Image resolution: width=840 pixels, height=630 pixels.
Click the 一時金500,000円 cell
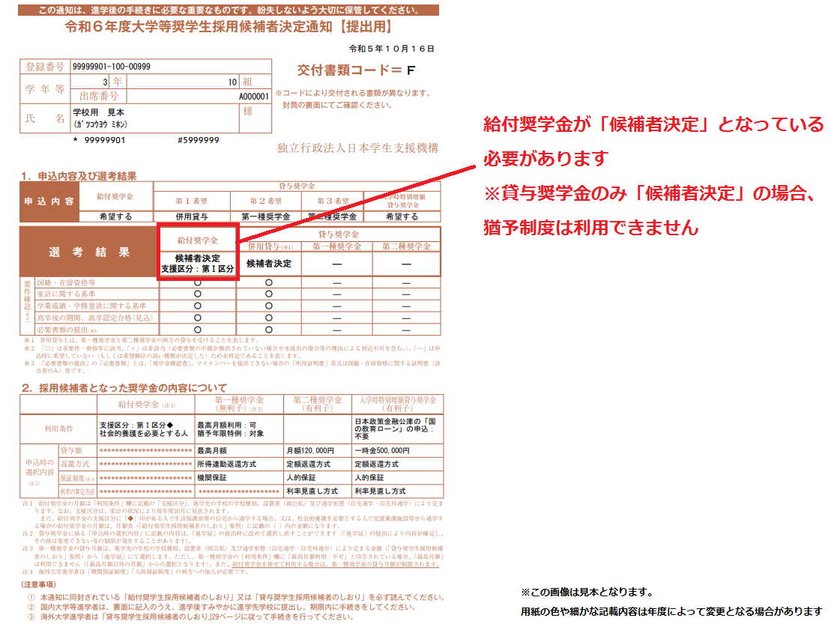pos(382,451)
